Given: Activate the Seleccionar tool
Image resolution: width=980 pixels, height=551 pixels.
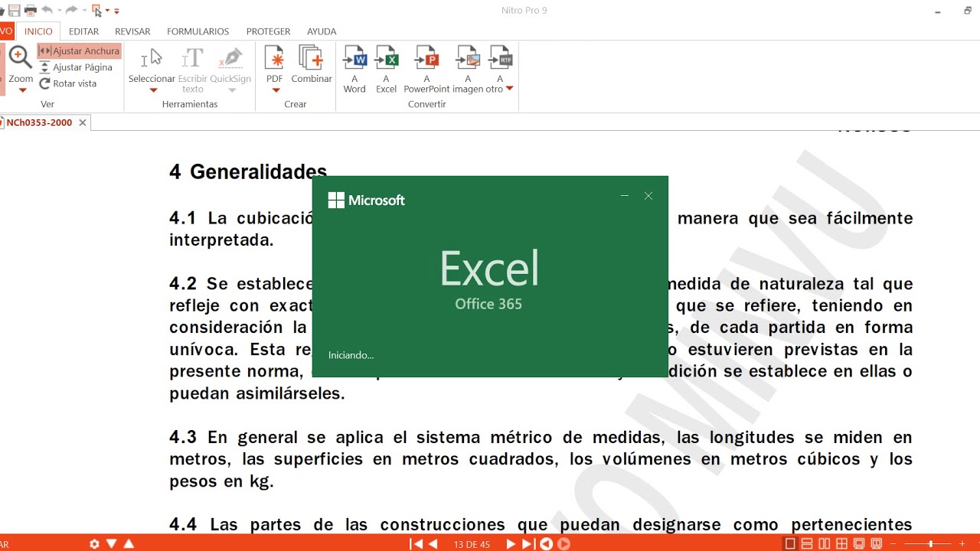Looking at the screenshot, I should coord(152,66).
